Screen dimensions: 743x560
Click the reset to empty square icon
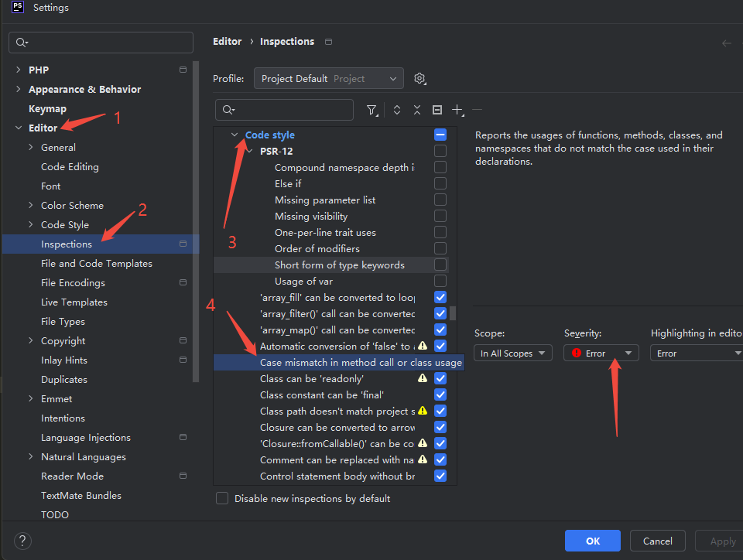click(x=437, y=110)
